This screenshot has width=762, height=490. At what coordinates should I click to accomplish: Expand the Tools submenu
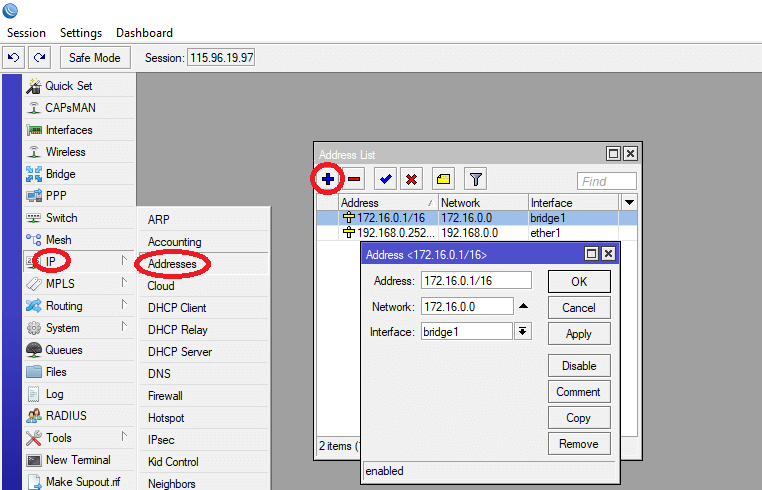coord(79,438)
